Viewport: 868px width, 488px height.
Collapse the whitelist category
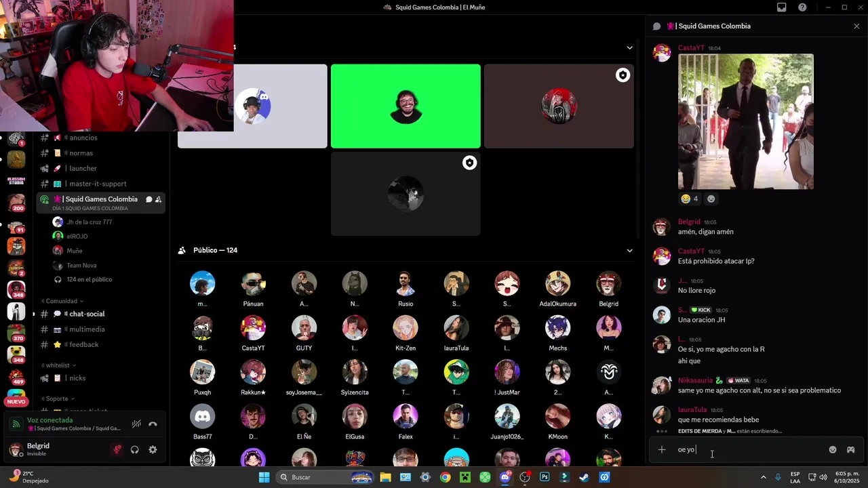pyautogui.click(x=60, y=365)
